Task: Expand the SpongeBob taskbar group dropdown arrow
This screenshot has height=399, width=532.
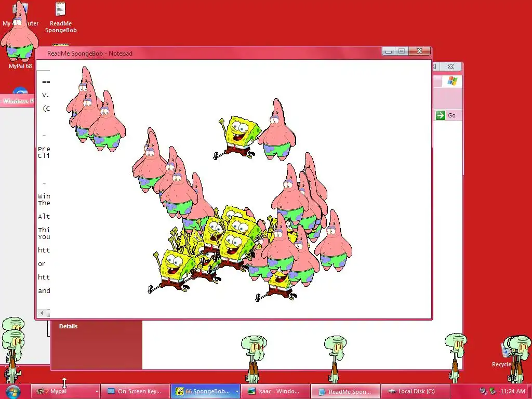Action: coord(237,391)
